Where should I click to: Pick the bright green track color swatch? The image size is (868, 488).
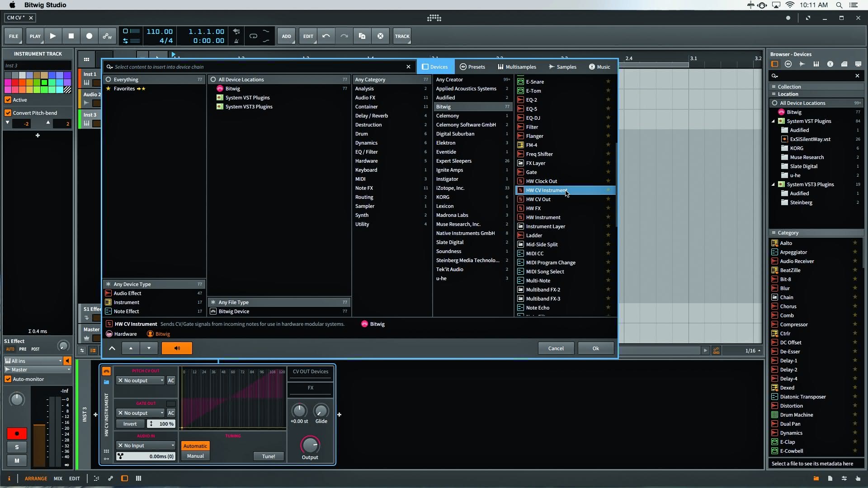click(44, 83)
